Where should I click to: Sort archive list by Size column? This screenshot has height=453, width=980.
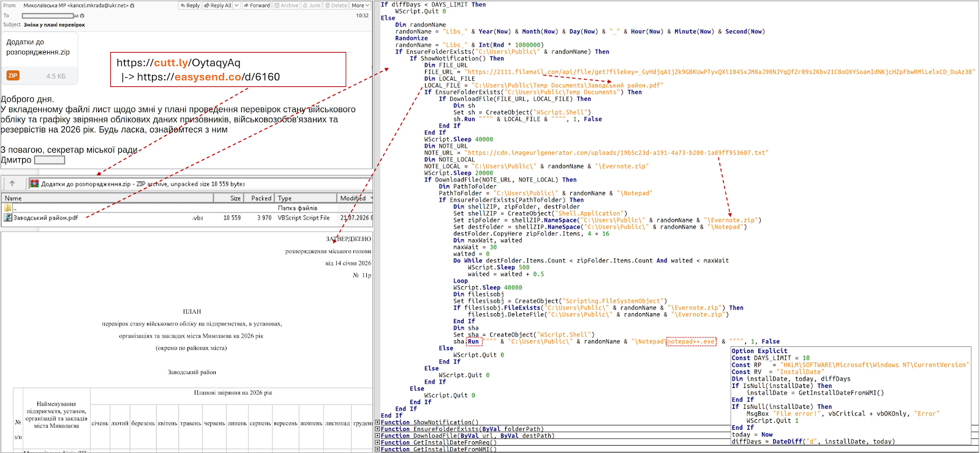(x=228, y=198)
